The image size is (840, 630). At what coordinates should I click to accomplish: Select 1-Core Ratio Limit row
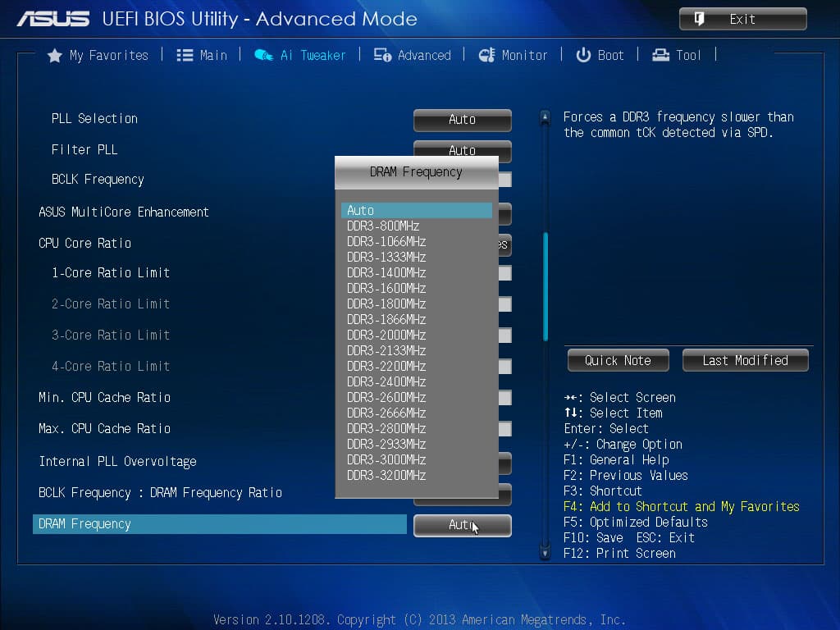[111, 272]
